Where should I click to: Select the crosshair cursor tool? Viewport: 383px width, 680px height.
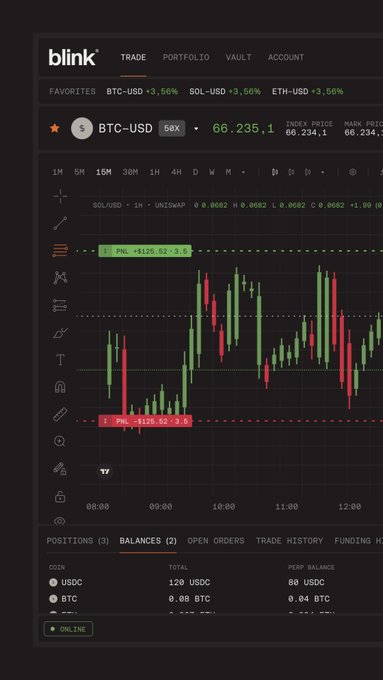point(60,196)
